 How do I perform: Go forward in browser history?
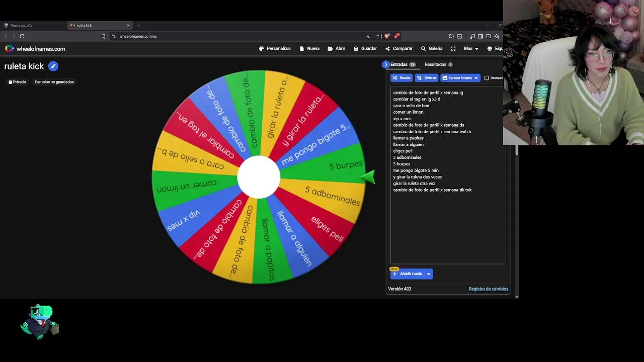(x=14, y=36)
